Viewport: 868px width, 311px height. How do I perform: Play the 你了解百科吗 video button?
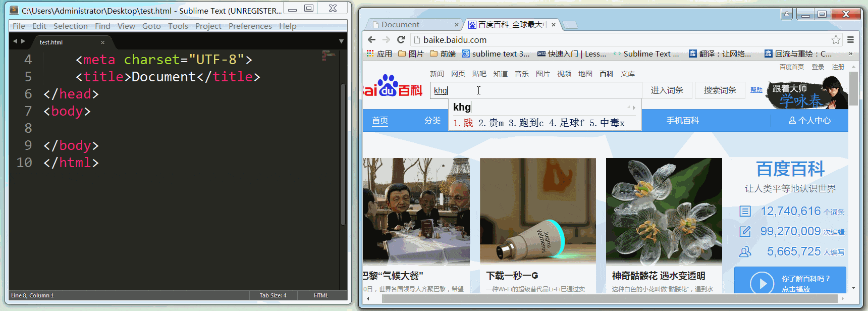(x=762, y=284)
